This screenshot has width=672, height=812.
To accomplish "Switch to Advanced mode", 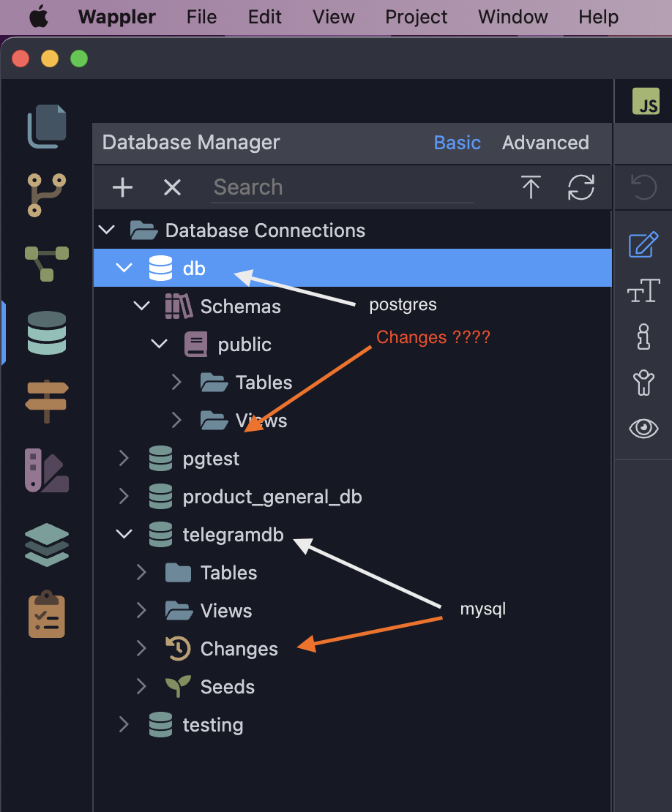I will pyautogui.click(x=545, y=143).
